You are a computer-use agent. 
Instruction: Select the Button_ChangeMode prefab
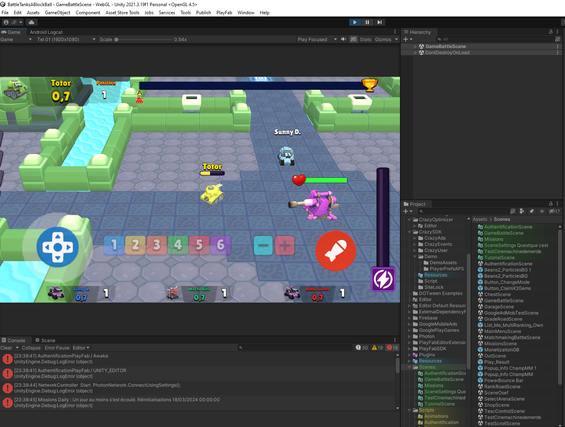point(507,282)
